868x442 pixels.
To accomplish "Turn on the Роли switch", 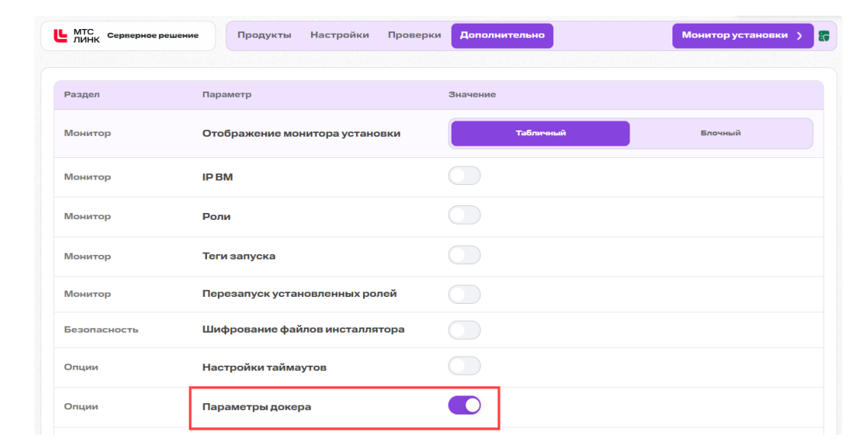I will pyautogui.click(x=465, y=215).
